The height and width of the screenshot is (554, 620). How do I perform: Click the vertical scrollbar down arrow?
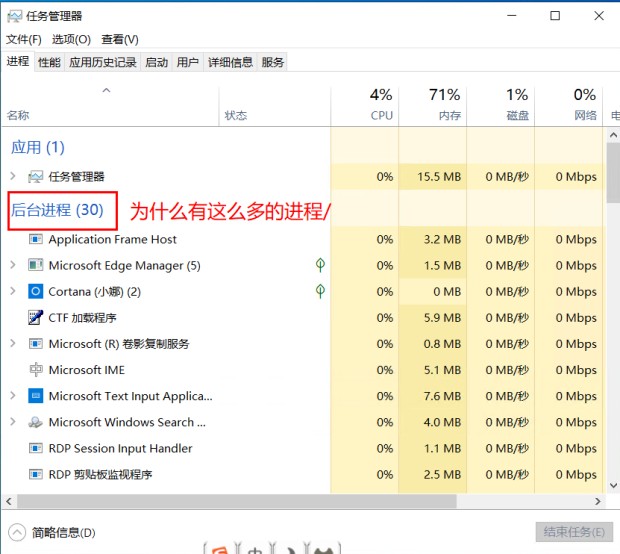[x=613, y=485]
